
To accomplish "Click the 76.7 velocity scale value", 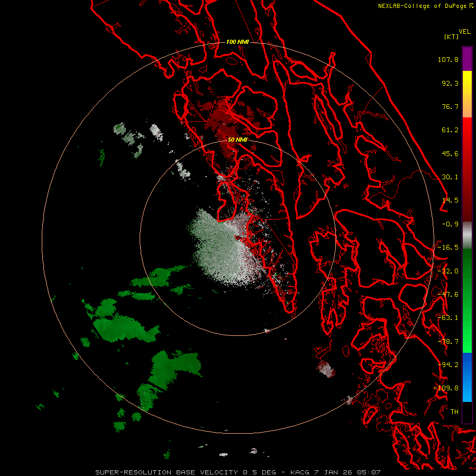I will click(450, 106).
